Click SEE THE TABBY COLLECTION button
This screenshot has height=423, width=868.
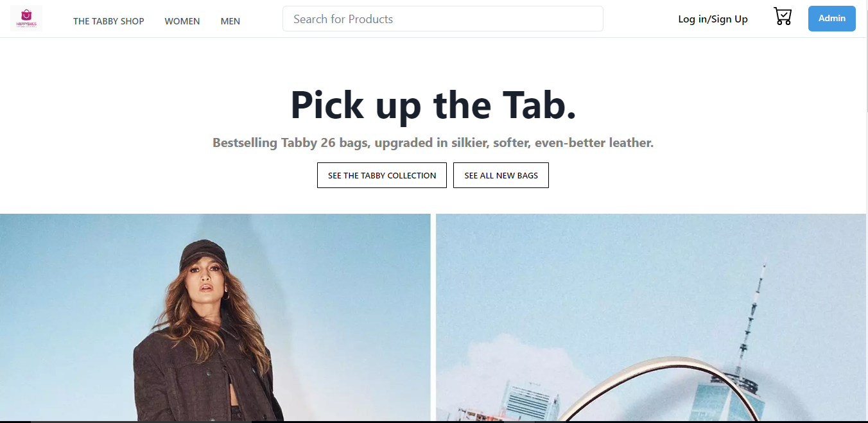(x=382, y=175)
